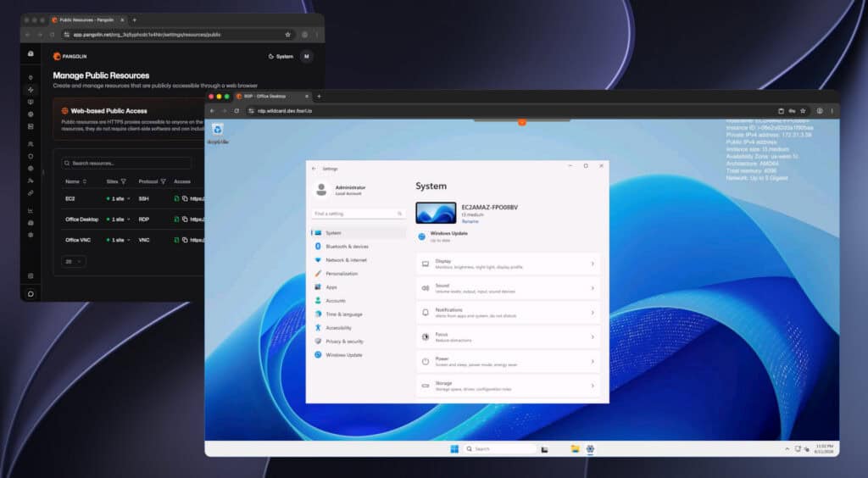Select the Recycle Bin desktop icon
Image resolution: width=868 pixels, height=478 pixels.
[218, 133]
